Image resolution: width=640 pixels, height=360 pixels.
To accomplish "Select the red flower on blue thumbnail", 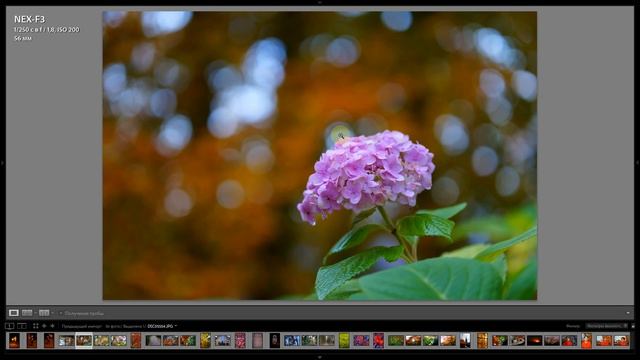I will point(378,340).
